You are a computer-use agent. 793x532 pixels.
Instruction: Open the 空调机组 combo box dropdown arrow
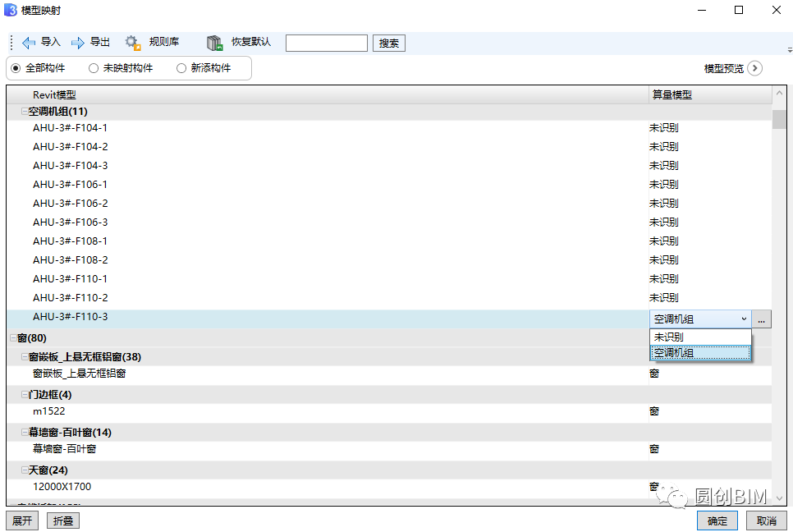[x=744, y=319]
